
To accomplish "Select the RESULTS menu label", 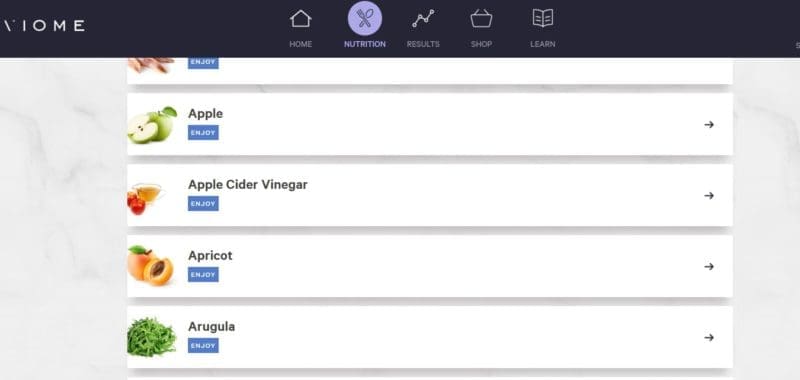I will (x=423, y=44).
